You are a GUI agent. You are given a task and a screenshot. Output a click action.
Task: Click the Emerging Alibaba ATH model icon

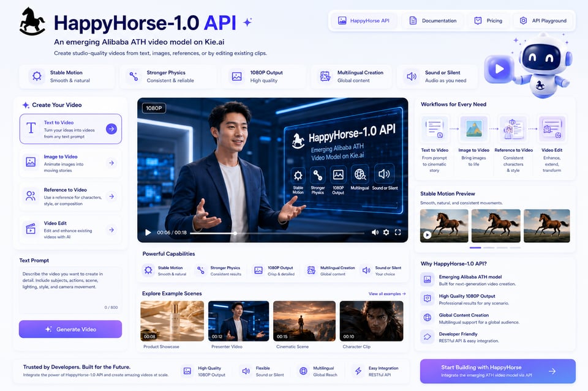point(427,280)
